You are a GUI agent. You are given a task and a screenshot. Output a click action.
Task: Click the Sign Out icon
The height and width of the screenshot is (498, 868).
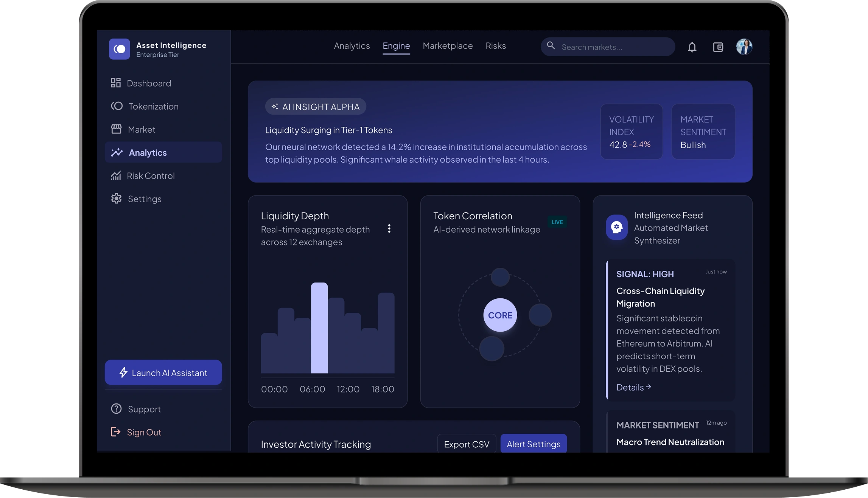pyautogui.click(x=115, y=432)
